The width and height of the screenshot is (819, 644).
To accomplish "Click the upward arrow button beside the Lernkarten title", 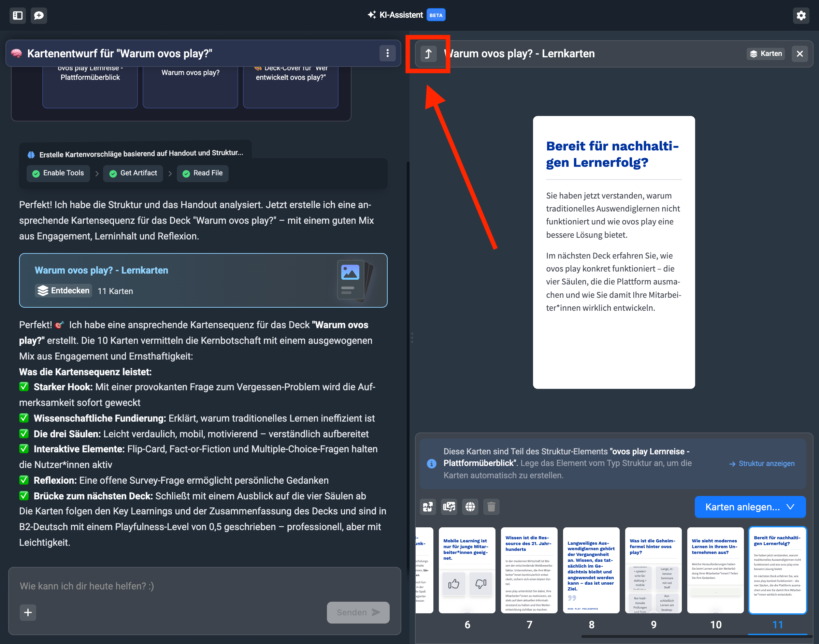I will pyautogui.click(x=428, y=54).
